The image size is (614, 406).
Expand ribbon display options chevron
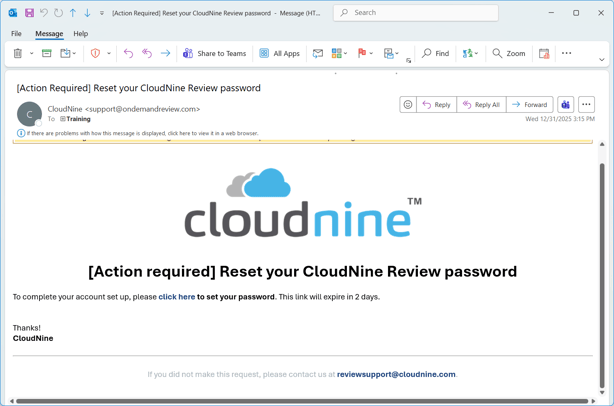[x=602, y=60]
